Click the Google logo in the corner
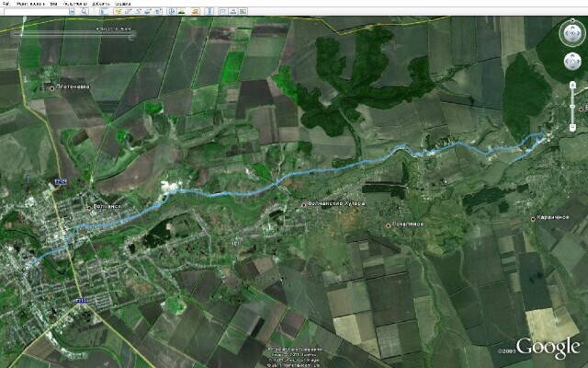Viewport: 588px width, 368px height. pyautogui.click(x=548, y=348)
